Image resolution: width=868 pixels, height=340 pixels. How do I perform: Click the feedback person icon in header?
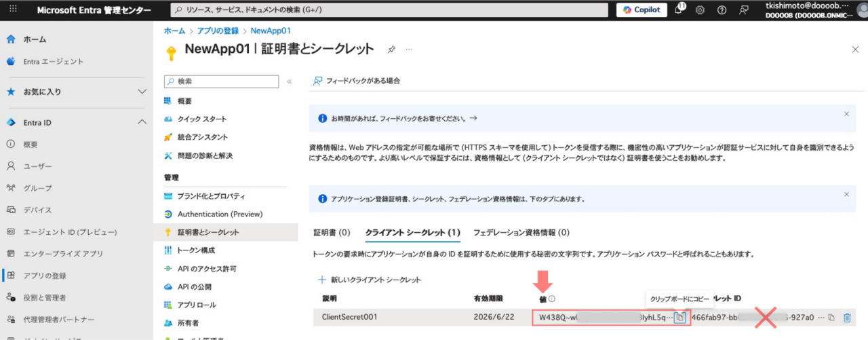click(744, 10)
